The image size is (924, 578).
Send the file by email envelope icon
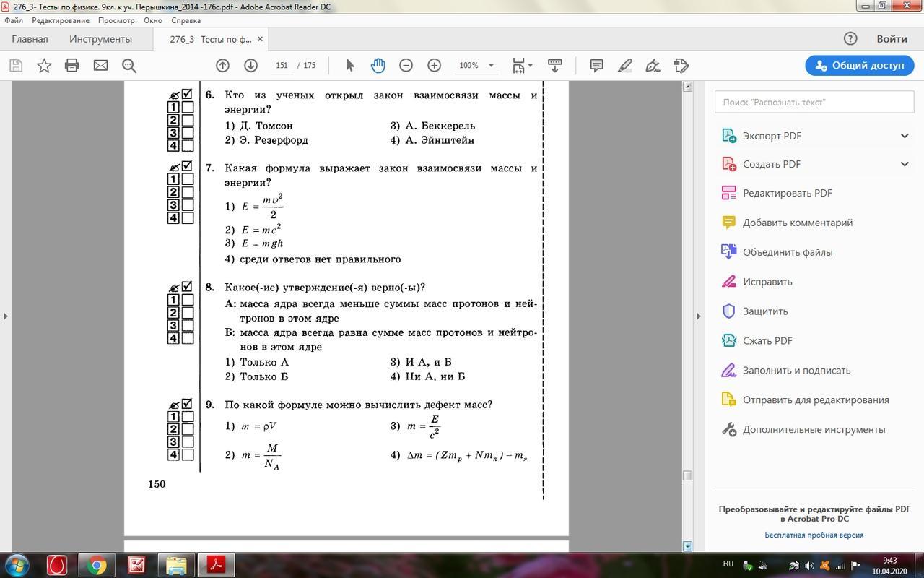coord(100,66)
